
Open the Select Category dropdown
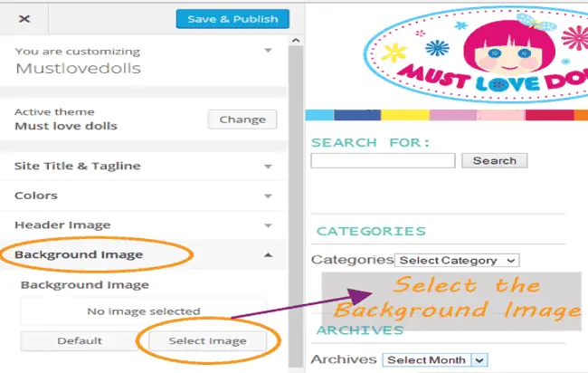457,260
